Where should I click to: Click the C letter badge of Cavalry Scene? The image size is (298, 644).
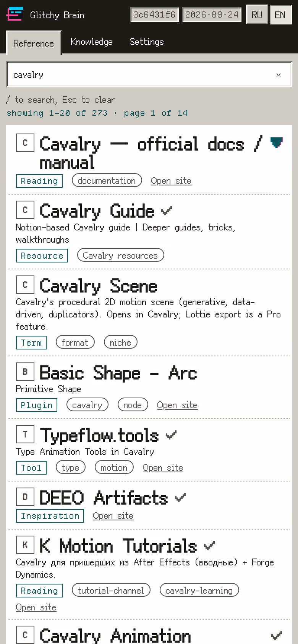pyautogui.click(x=25, y=285)
